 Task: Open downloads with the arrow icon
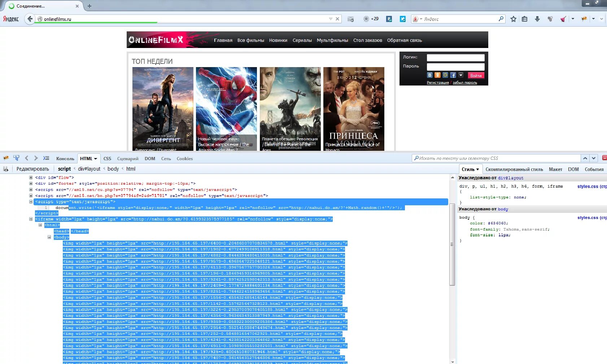point(537,19)
